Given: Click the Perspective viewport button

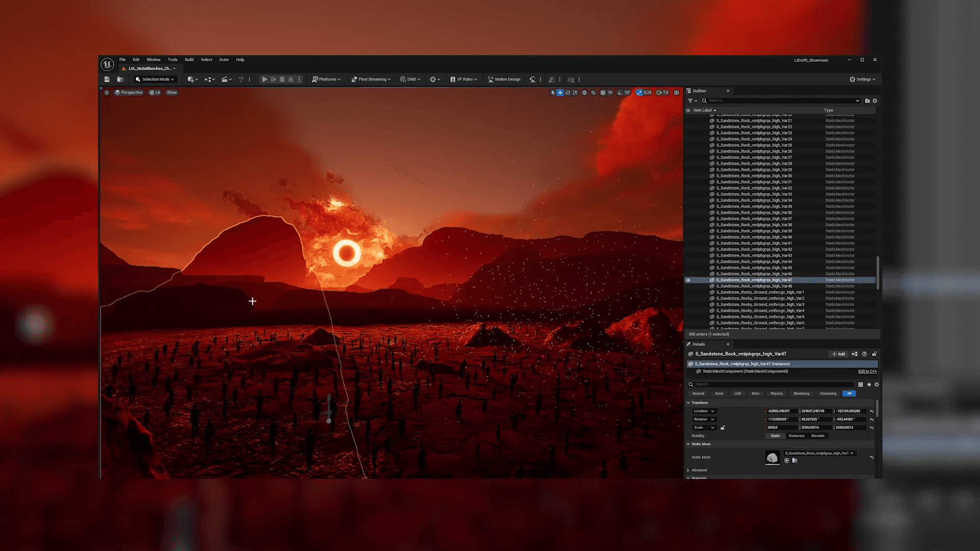Looking at the screenshot, I should pos(128,92).
